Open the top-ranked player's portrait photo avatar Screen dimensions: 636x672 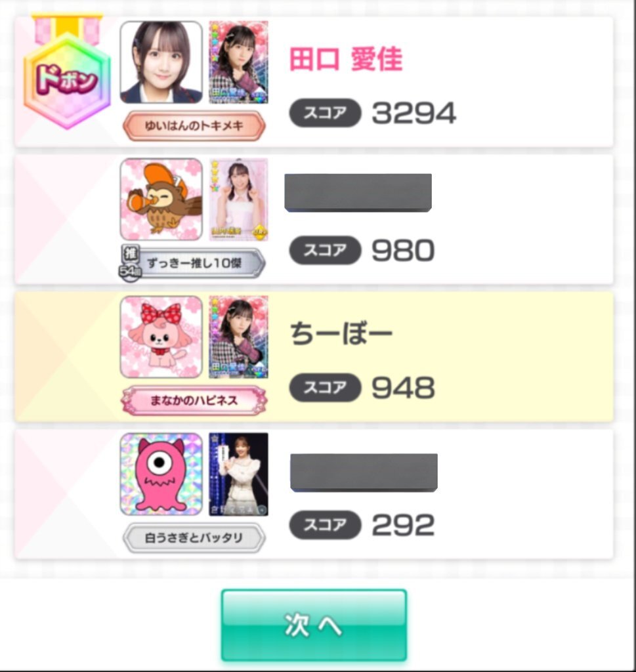pyautogui.click(x=161, y=62)
